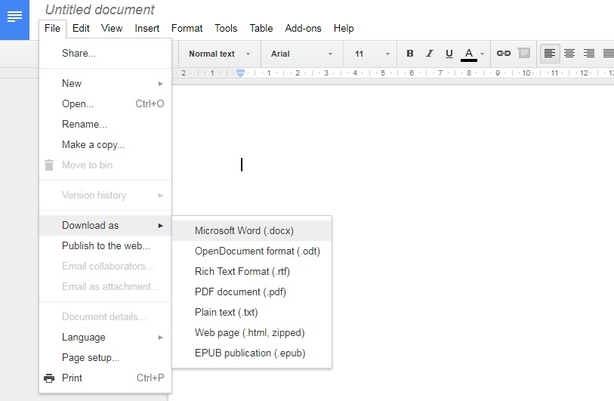Viewport: 614px width, 401px height.
Task: Open the Table menu
Action: point(261,29)
